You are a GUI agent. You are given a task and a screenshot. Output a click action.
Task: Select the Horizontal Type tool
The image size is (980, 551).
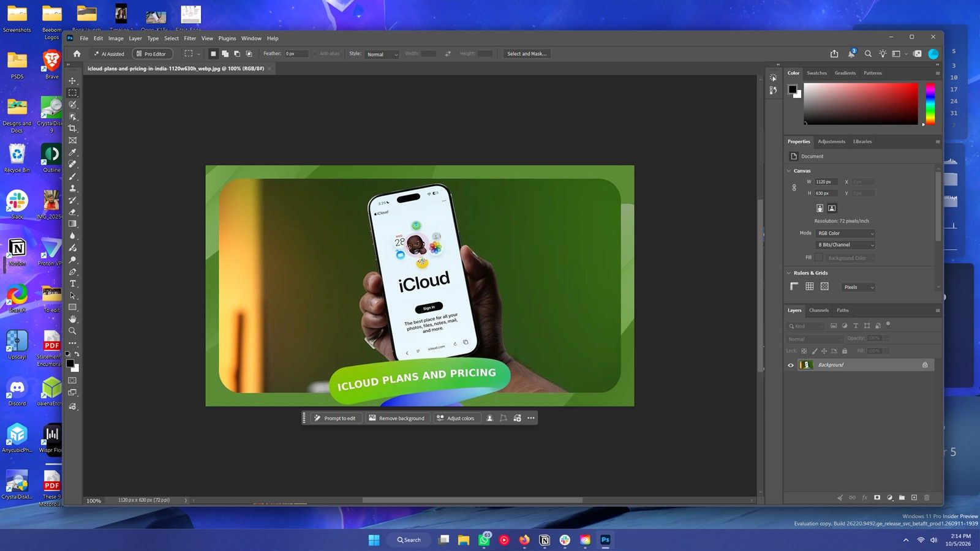[x=72, y=283]
